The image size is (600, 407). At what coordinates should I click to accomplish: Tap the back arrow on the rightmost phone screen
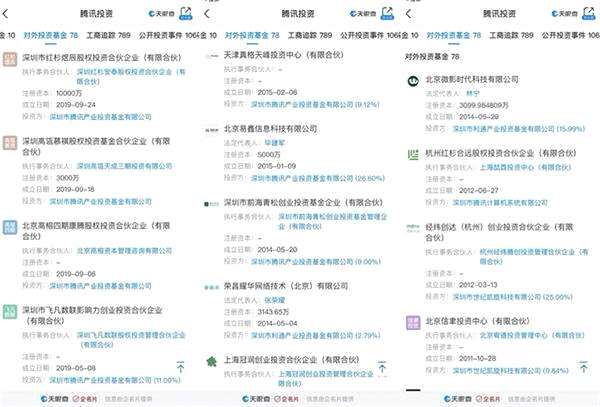pyautogui.click(x=409, y=14)
